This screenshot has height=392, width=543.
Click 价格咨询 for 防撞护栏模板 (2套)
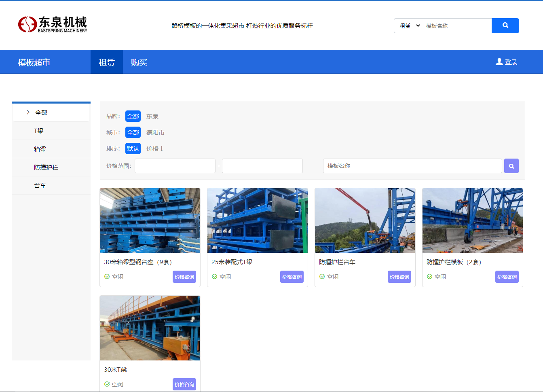click(507, 277)
